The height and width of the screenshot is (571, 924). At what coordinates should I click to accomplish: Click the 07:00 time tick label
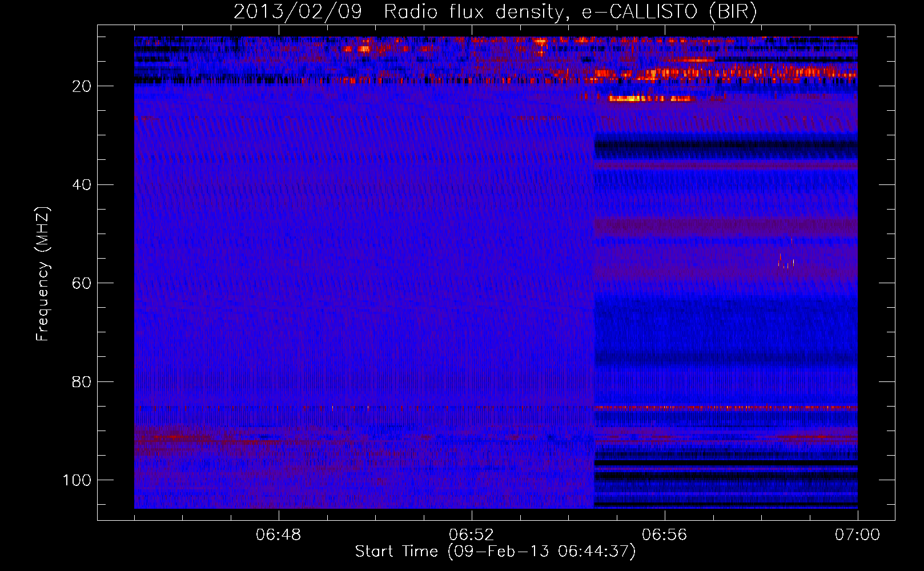(x=857, y=535)
